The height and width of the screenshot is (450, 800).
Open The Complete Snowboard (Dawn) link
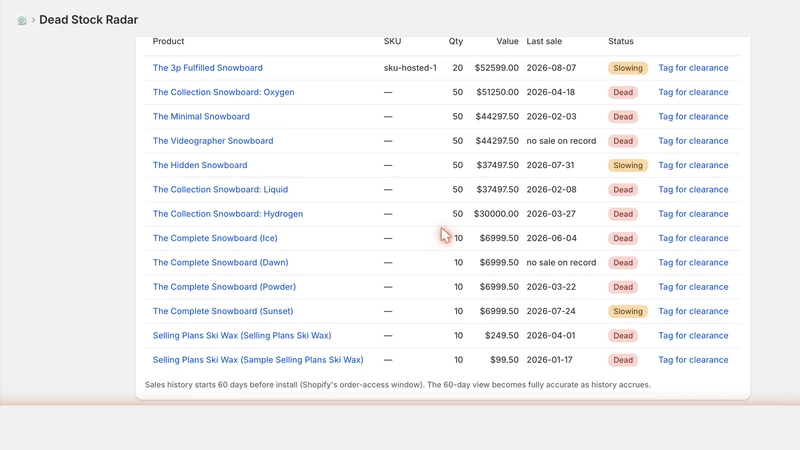pyautogui.click(x=220, y=262)
